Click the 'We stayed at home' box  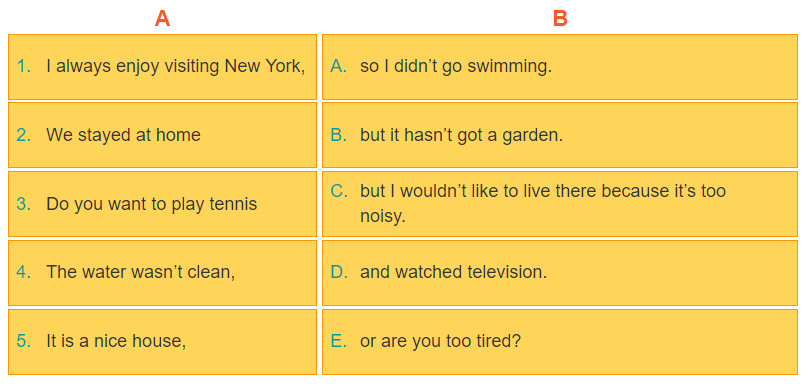coord(162,135)
